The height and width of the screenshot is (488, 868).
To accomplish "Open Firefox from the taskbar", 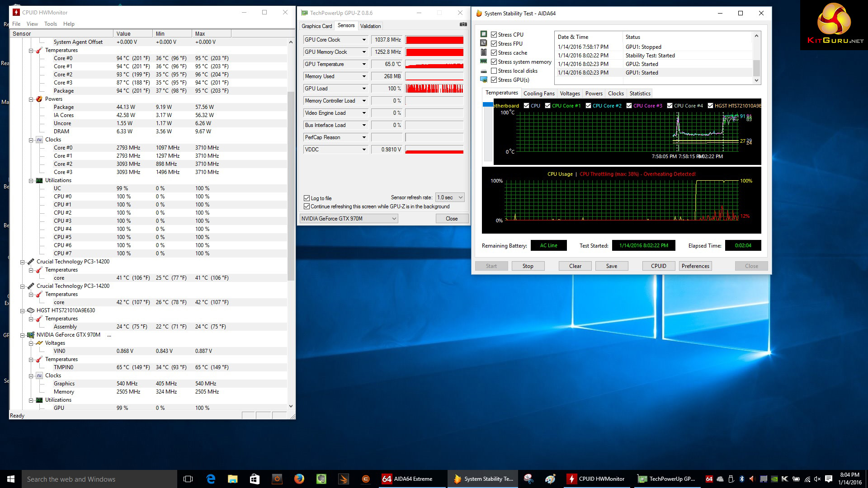I will [299, 479].
